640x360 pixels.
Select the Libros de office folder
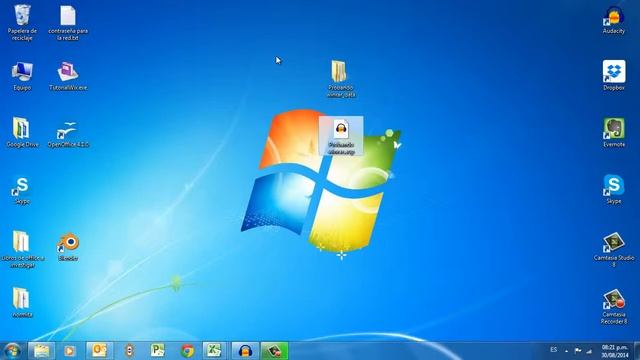(x=22, y=249)
